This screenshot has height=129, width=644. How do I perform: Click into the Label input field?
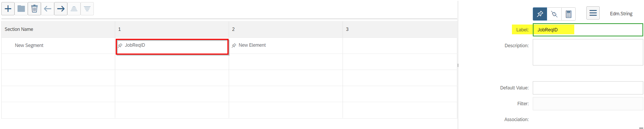pyautogui.click(x=588, y=30)
